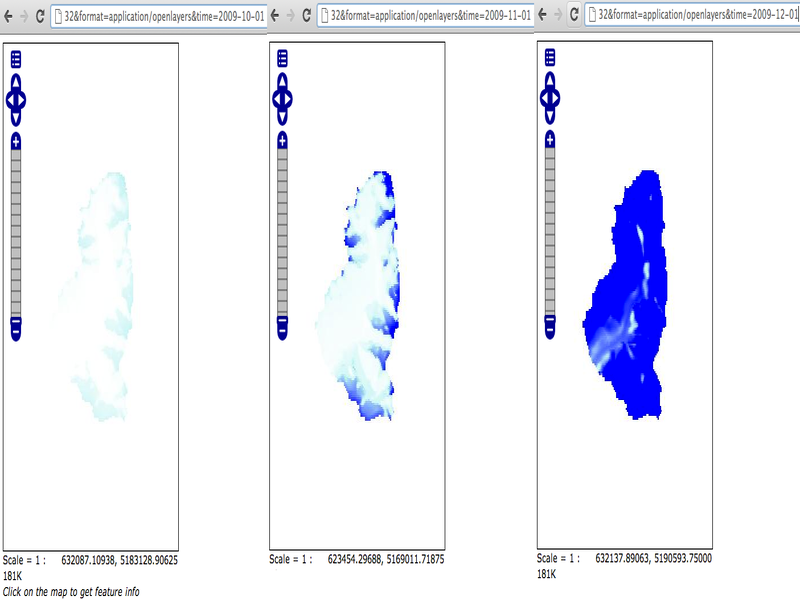This screenshot has height=600, width=800.
Task: Refresh the 2009-12-01 browser page
Action: coord(571,16)
